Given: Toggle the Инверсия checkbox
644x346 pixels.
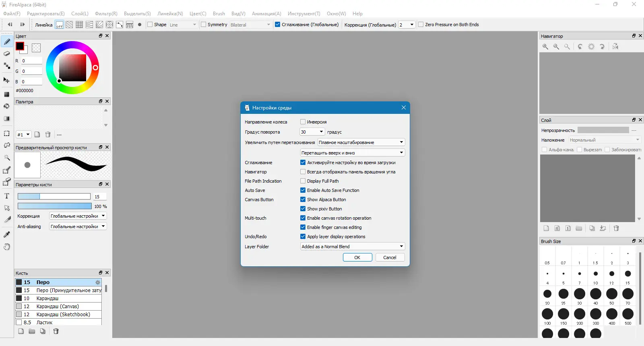Looking at the screenshot, I should (x=303, y=122).
